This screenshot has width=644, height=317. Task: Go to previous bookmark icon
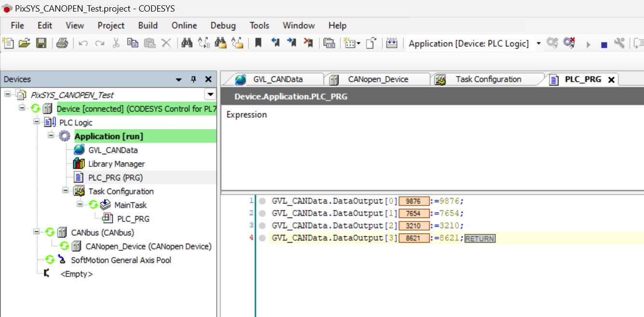[275, 43]
